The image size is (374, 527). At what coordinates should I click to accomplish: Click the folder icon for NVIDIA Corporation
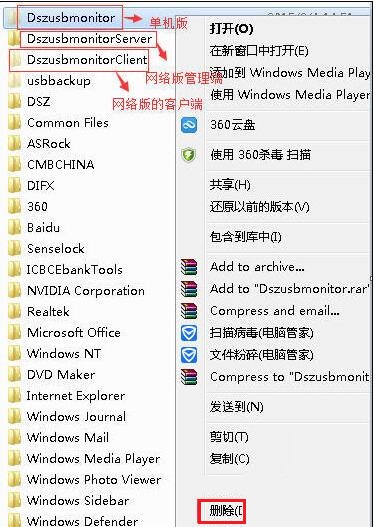tap(14, 291)
